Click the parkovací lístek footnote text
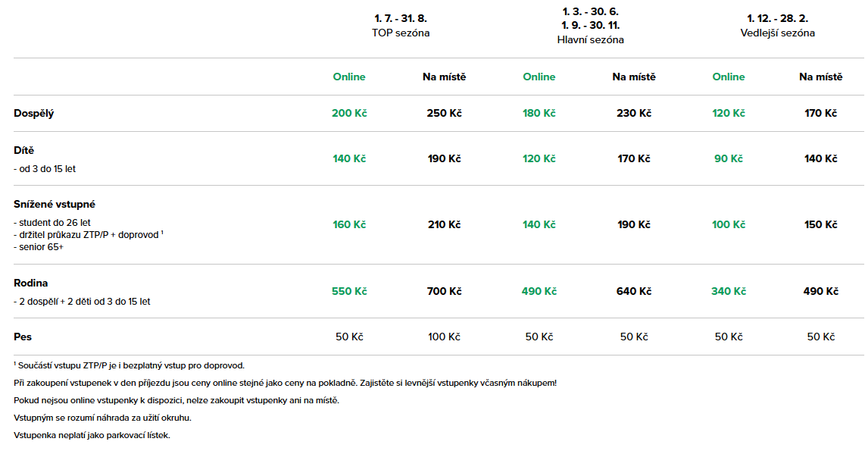Viewport: 868px width, 451px height. 92,435
